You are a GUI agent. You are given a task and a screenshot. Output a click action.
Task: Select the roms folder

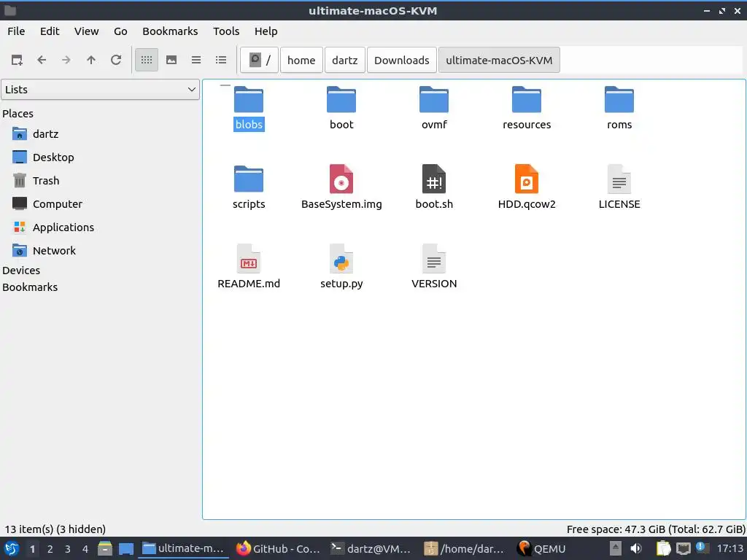pos(619,108)
